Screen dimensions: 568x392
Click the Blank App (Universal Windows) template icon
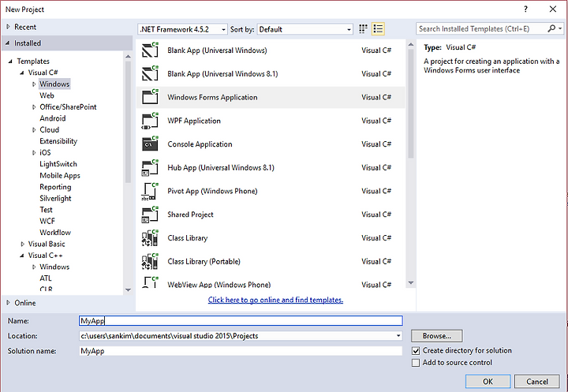click(x=150, y=50)
